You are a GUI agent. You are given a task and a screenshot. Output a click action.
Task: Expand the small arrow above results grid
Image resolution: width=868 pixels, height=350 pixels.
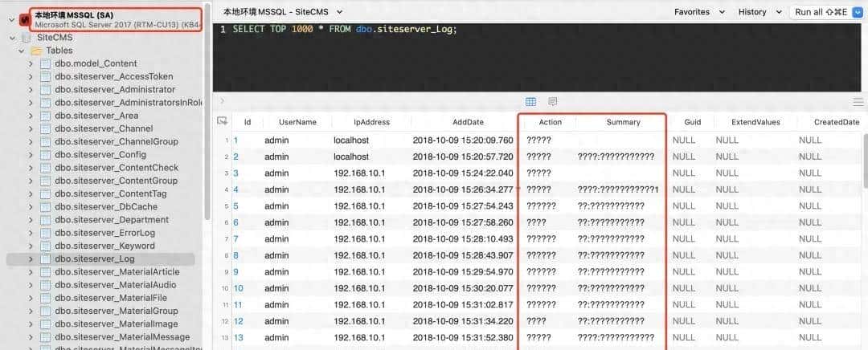pos(223,101)
